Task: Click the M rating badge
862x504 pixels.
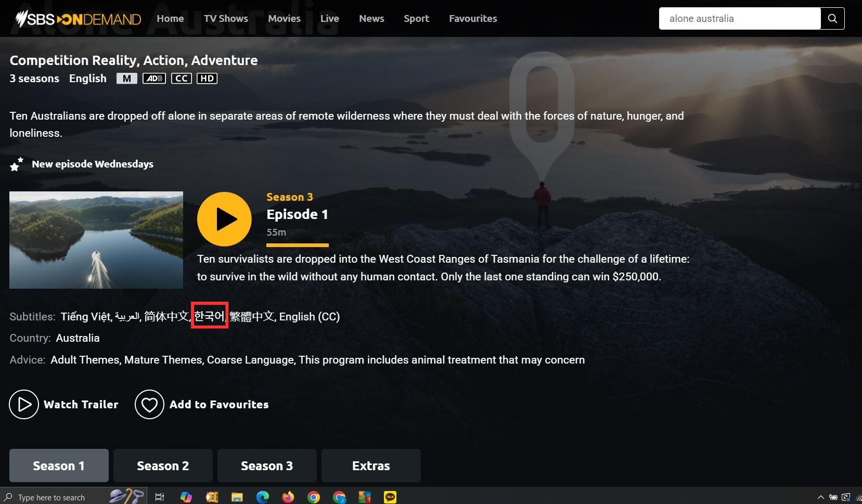Action: [127, 79]
